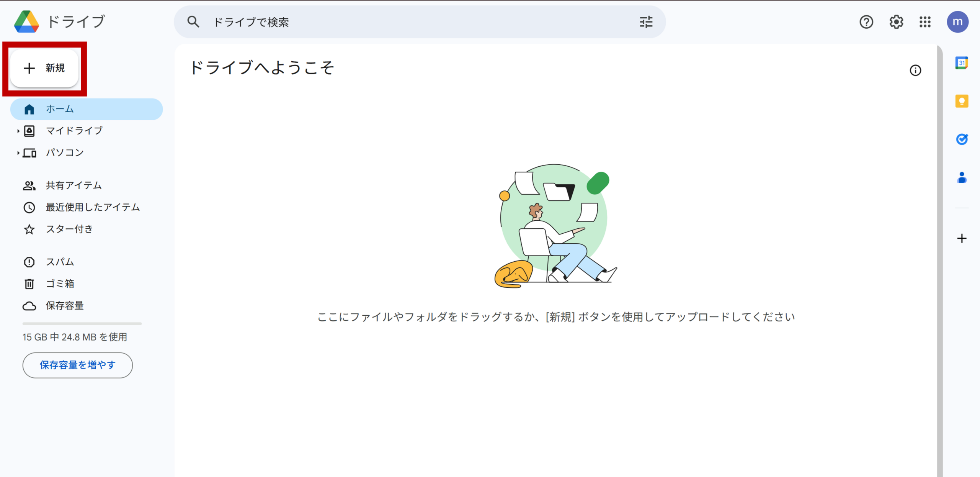Expand the マイドライブ tree arrow
The height and width of the screenshot is (477, 980).
pyautogui.click(x=18, y=131)
